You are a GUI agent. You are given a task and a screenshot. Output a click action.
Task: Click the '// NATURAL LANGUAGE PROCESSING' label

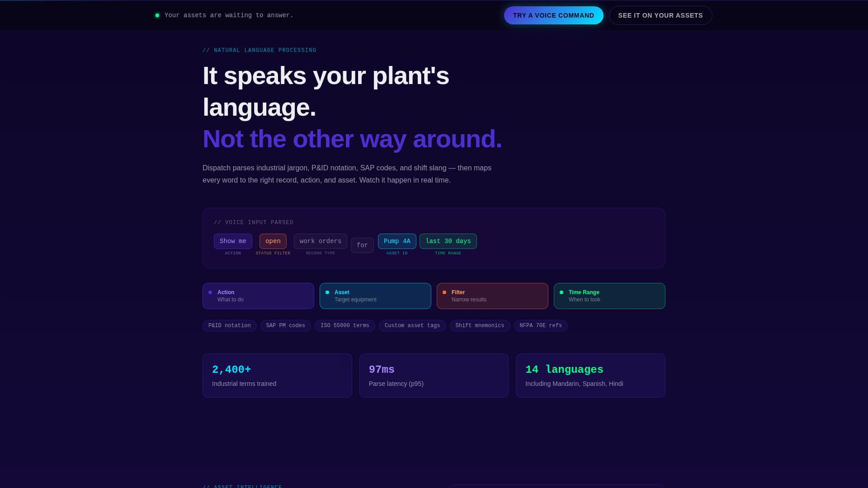click(259, 51)
